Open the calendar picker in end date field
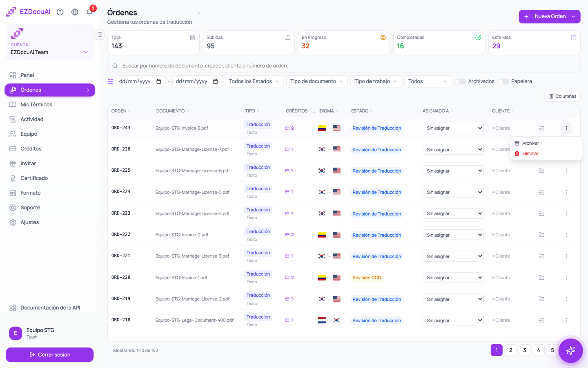Viewport: 588px width, 368px height. click(216, 81)
